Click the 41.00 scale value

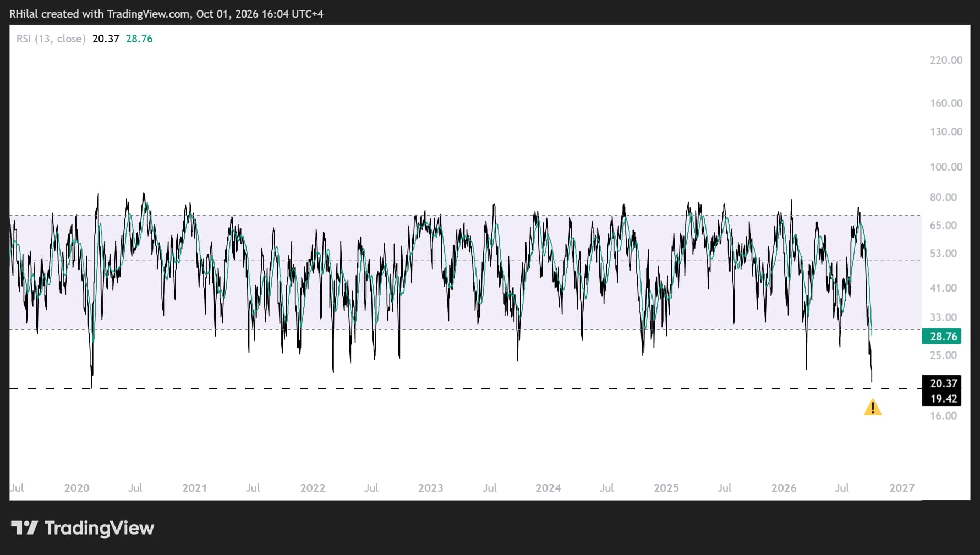(x=943, y=288)
